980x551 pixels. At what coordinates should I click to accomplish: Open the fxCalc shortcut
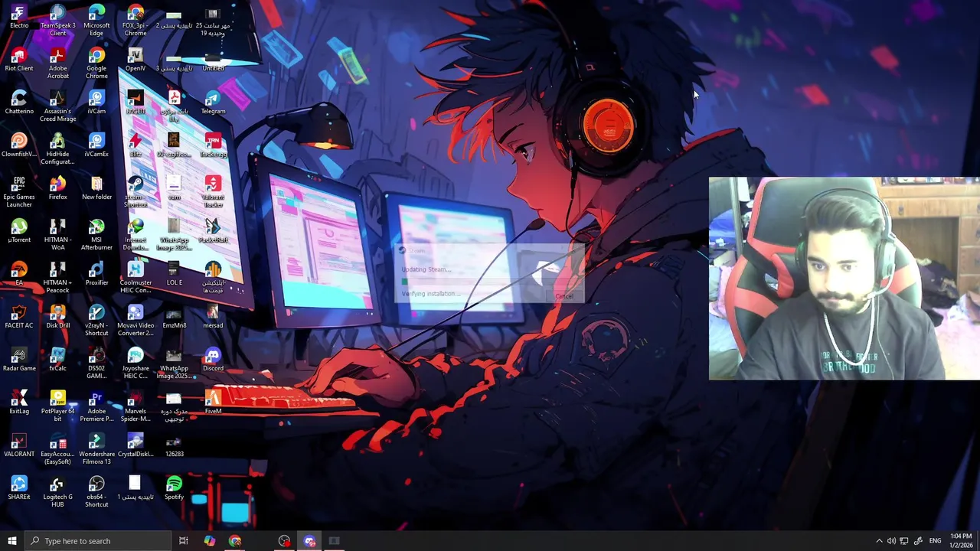[57, 360]
